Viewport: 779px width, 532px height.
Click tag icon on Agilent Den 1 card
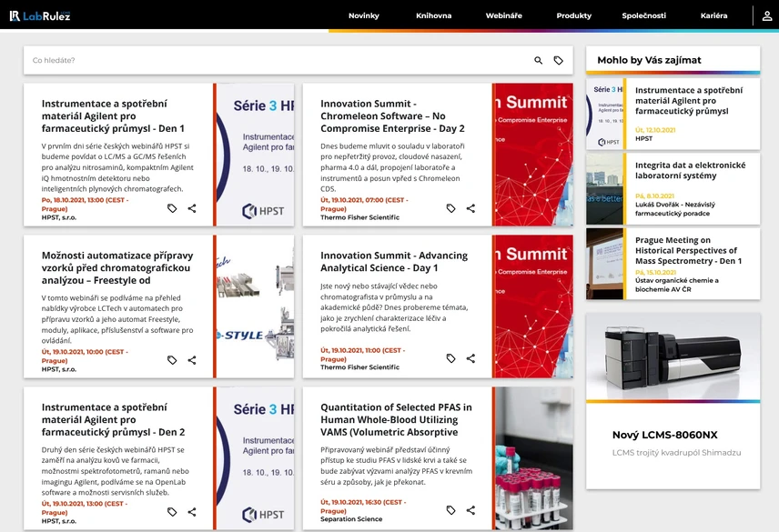tap(172, 208)
